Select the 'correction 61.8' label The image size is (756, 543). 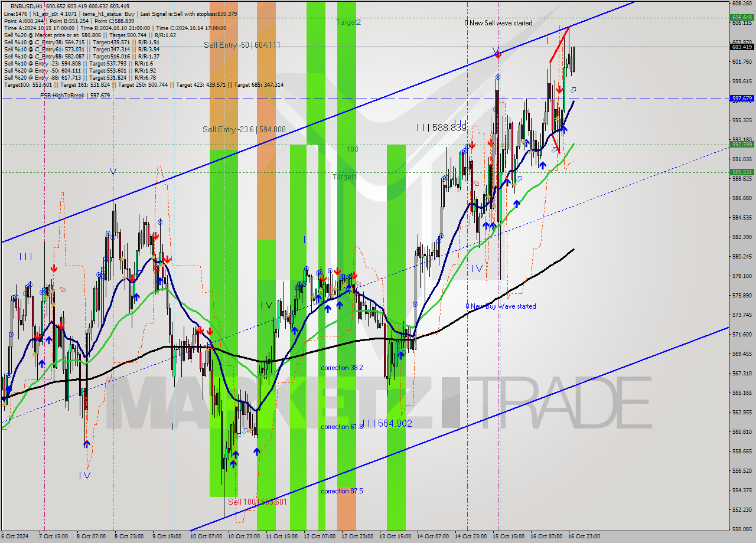(x=342, y=427)
